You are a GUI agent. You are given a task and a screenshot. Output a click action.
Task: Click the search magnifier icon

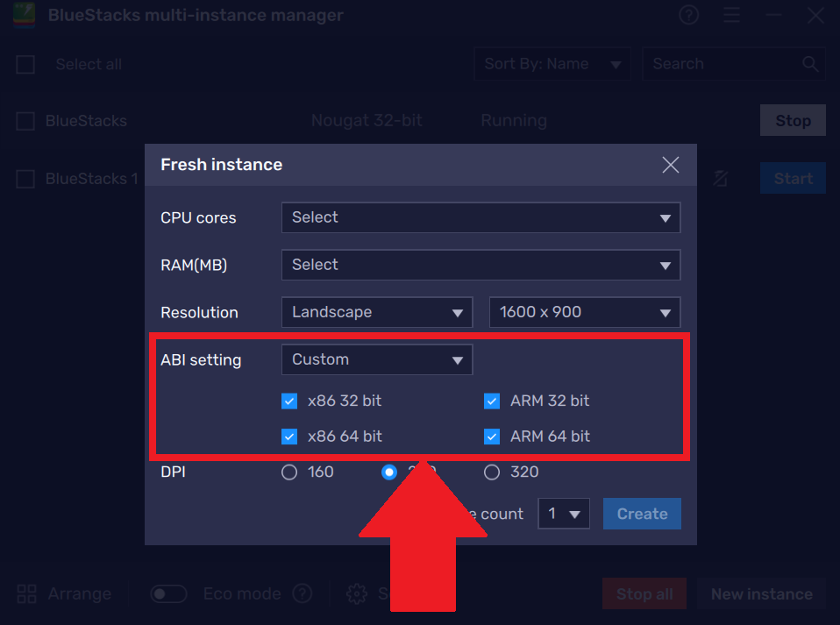[808, 63]
